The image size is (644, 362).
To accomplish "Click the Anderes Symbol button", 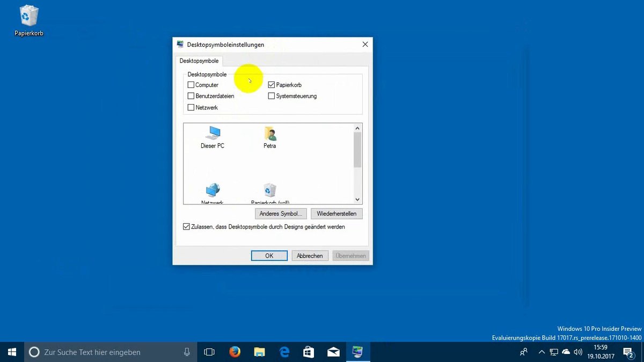I will tap(280, 213).
